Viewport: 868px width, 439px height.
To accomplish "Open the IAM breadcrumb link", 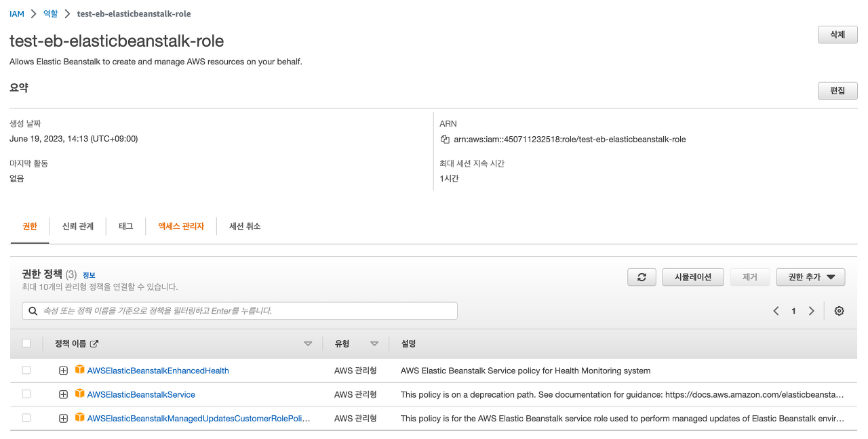I will [17, 14].
